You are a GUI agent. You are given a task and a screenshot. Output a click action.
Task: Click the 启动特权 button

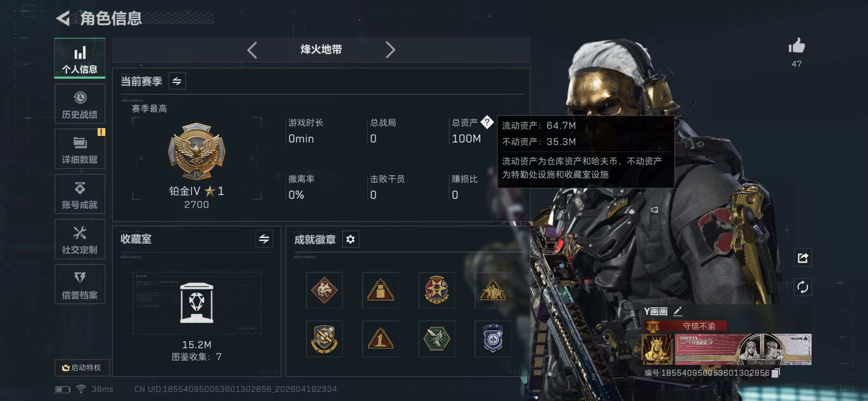point(82,367)
